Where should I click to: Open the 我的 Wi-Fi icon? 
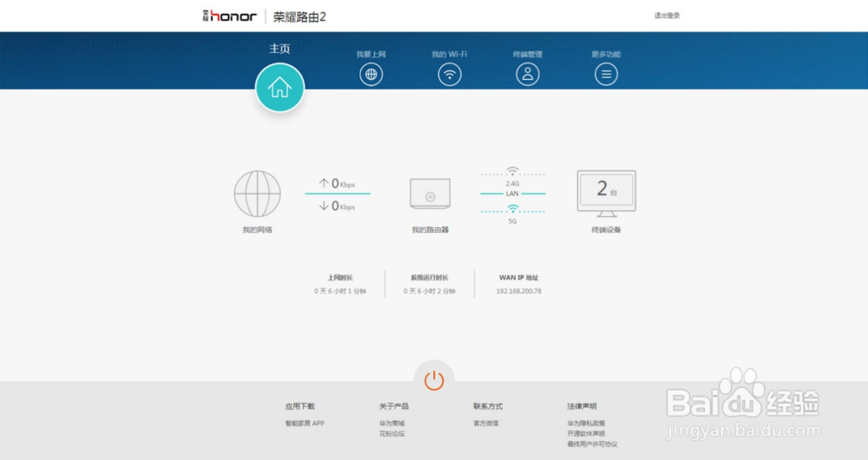[450, 74]
